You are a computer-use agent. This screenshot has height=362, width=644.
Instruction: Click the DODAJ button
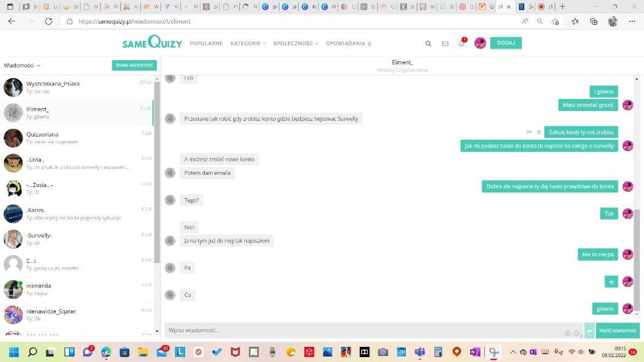point(505,43)
